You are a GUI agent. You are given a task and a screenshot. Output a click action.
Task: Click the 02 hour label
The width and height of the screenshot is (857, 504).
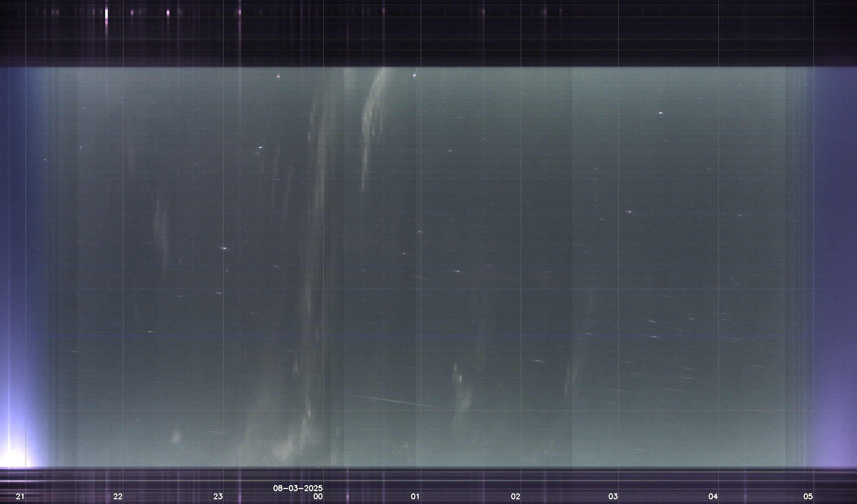[516, 497]
